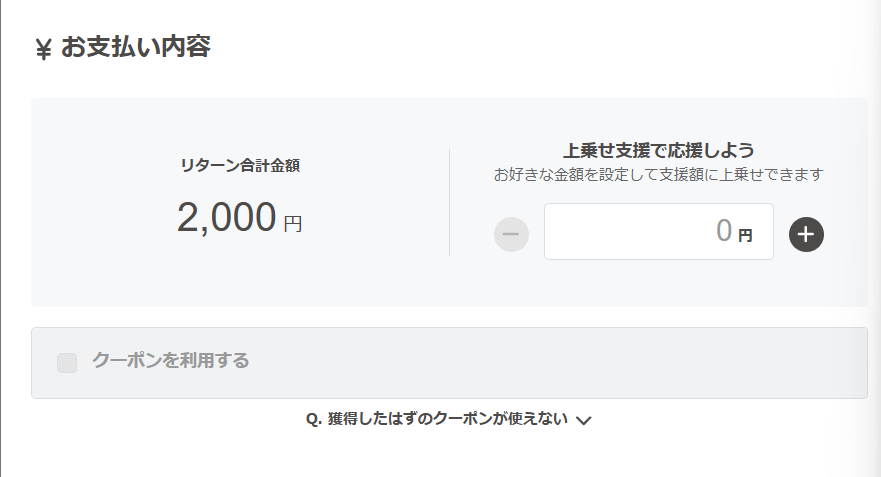This screenshot has width=881, height=477.
Task: Click the chevron after クーポンが使えない question
Action: point(584,420)
